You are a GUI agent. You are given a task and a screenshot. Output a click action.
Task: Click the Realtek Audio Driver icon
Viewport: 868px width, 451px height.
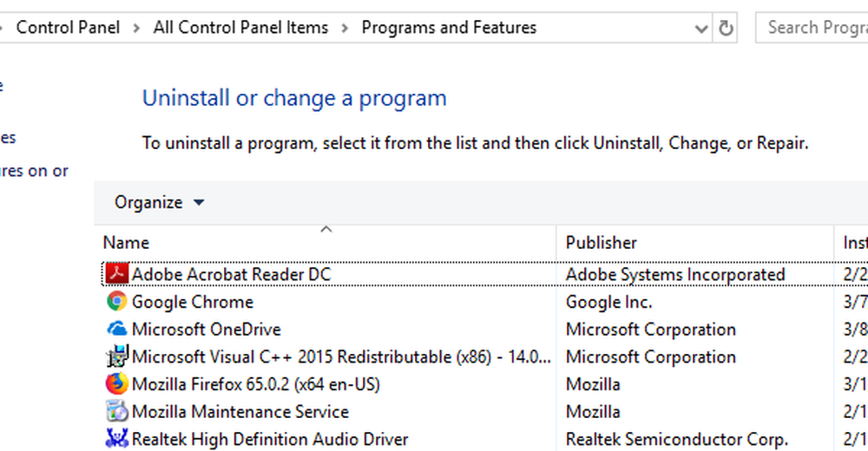(x=116, y=439)
